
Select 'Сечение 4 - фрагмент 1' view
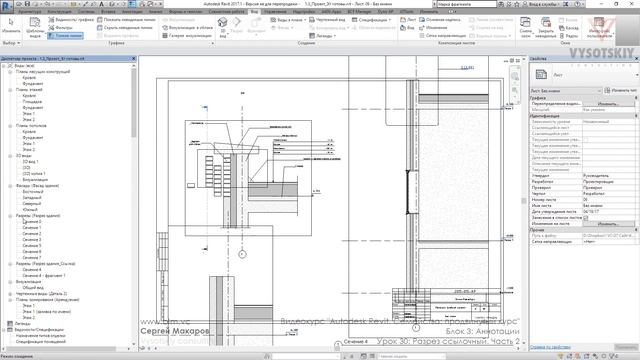pyautogui.click(x=44, y=276)
